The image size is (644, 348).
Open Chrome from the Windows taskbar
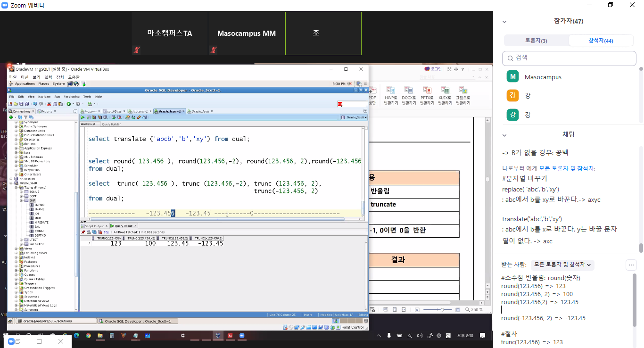click(88, 336)
